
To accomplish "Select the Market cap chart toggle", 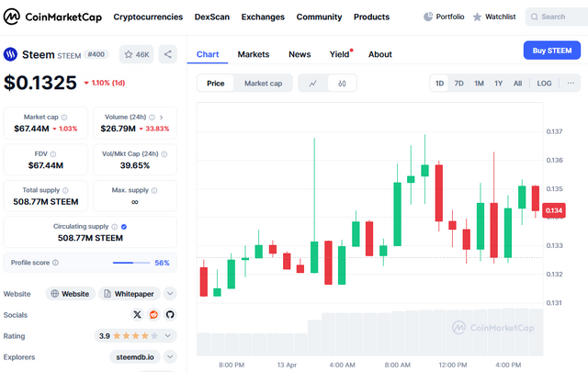I will [263, 84].
